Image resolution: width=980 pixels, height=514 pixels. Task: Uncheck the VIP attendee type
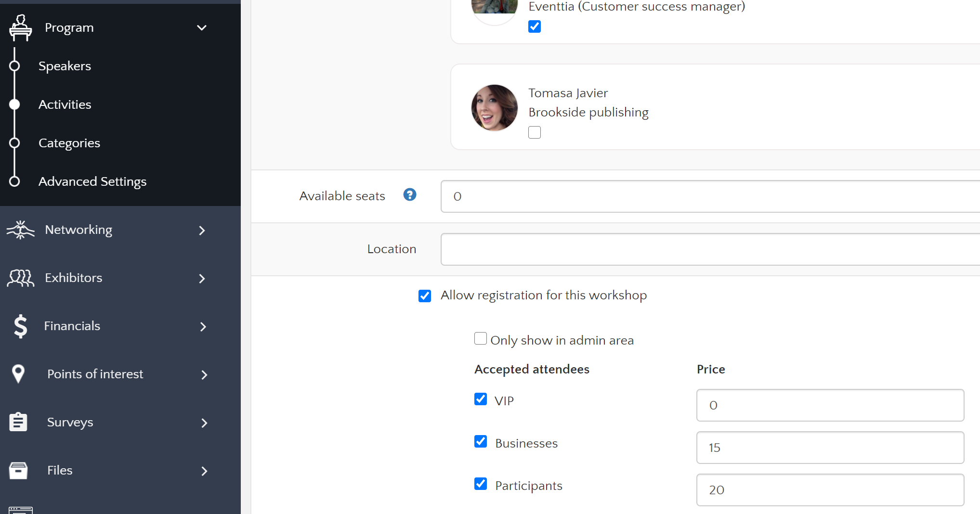(481, 399)
